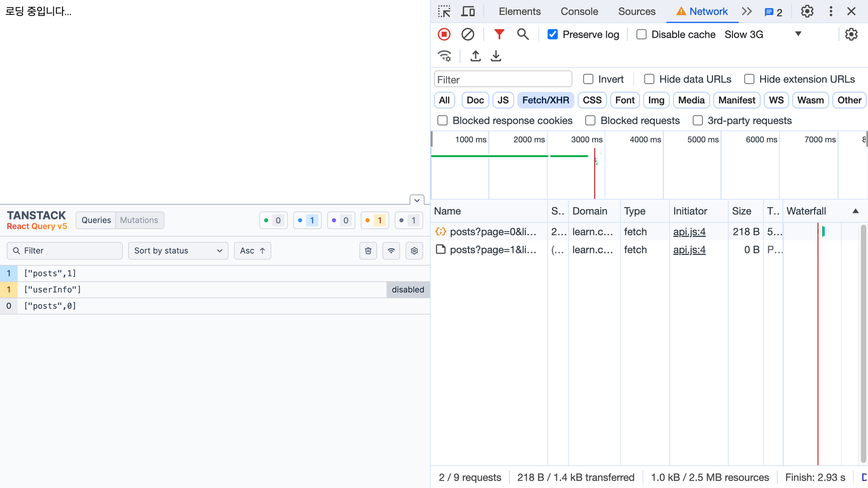Check Blocked response cookies
The height and width of the screenshot is (488, 868).
pos(442,121)
